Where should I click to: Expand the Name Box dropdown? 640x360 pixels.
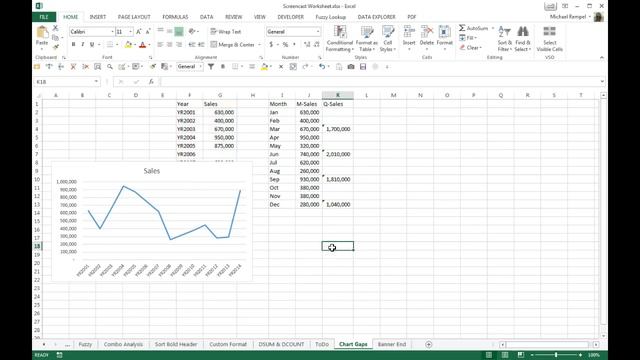point(96,82)
